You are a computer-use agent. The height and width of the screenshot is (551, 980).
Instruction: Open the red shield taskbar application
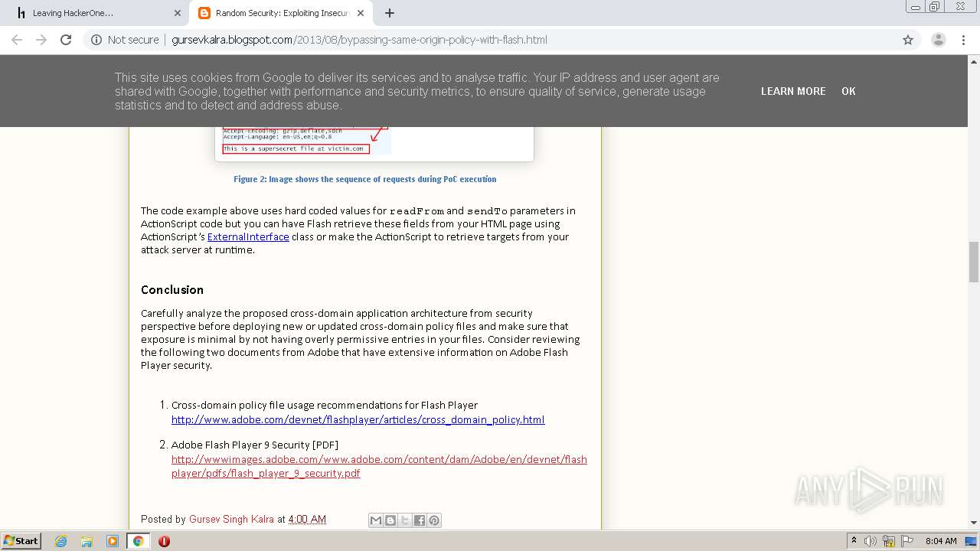164,541
